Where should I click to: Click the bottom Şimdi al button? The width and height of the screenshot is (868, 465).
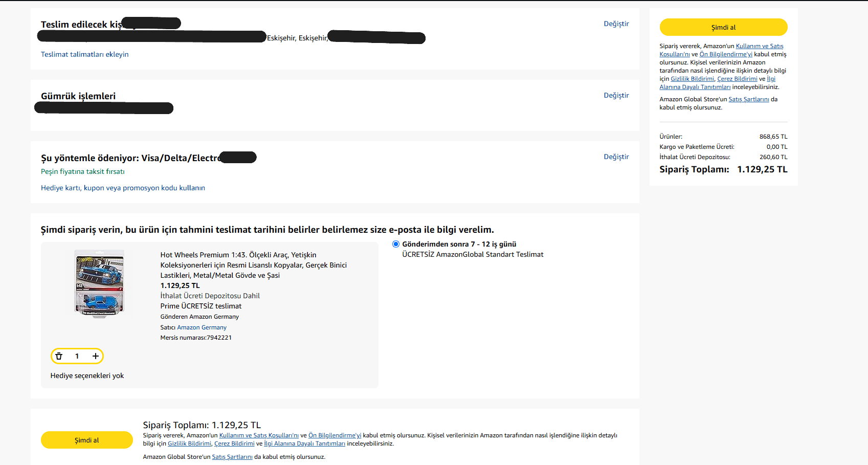pos(87,440)
